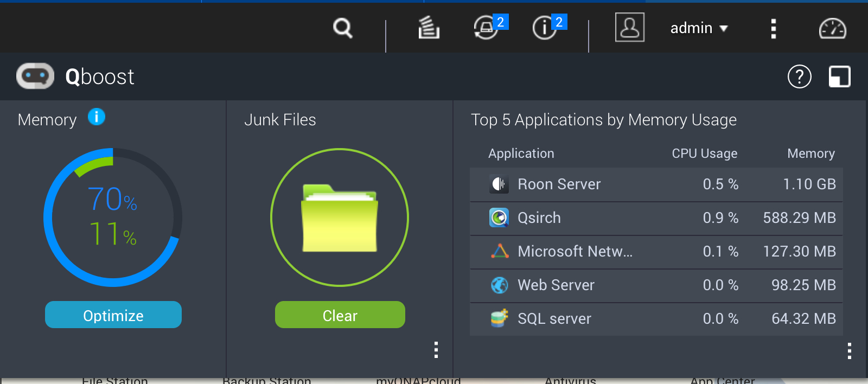The width and height of the screenshot is (868, 384).
Task: Click the Junk Files panel title
Action: (280, 120)
